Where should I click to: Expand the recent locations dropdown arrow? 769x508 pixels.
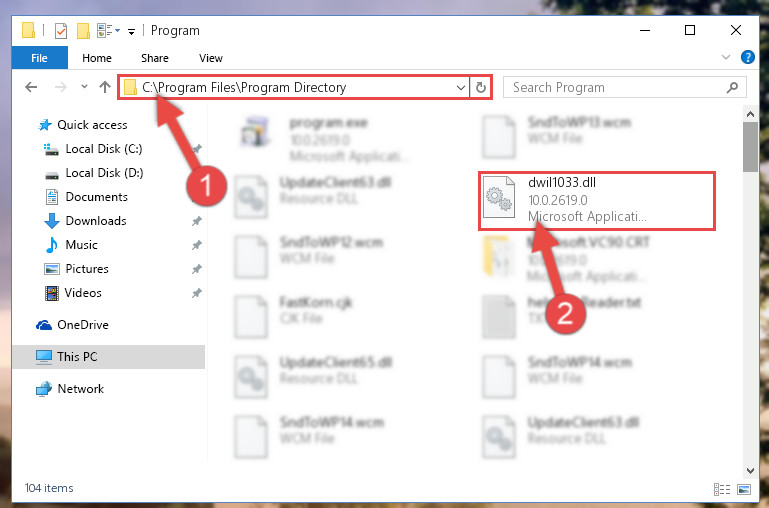(84, 87)
